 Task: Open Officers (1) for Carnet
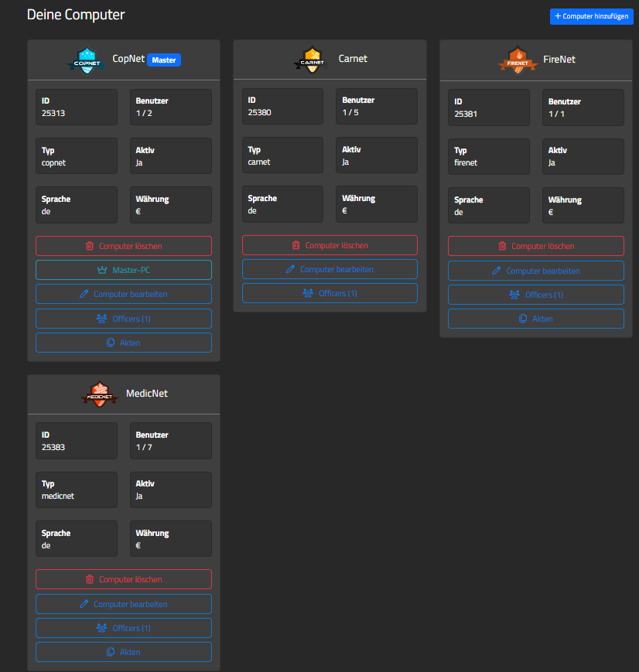330,293
